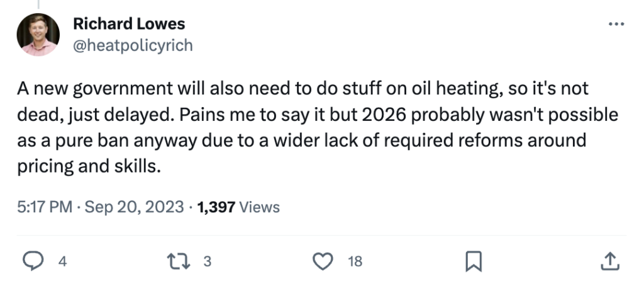Open the Richard Lowes display name link
Screen dimensions: 644x286
click(129, 25)
